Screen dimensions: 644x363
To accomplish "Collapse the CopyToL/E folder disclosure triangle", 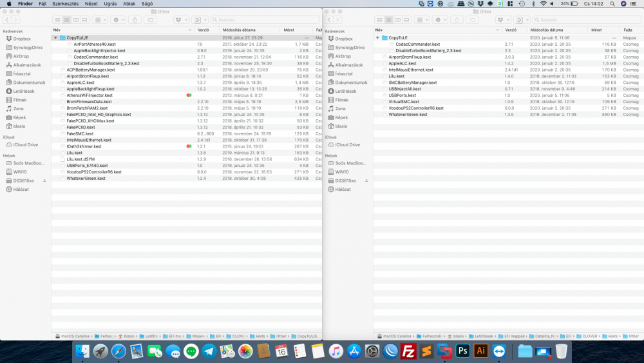I will 55,38.
